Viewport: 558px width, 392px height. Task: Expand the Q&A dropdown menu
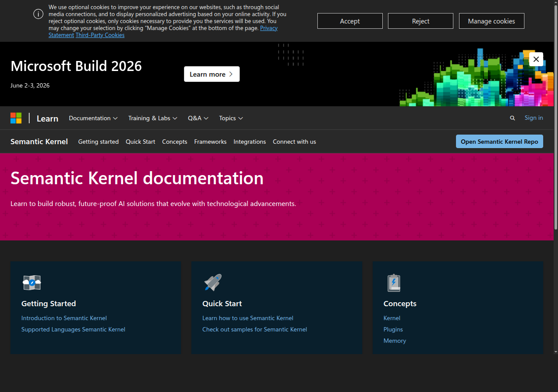pyautogui.click(x=198, y=118)
